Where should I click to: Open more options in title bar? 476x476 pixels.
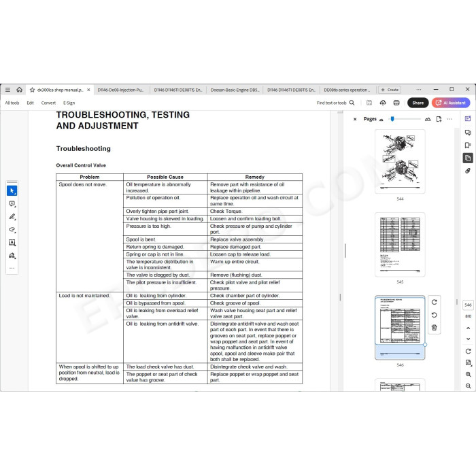(419, 90)
